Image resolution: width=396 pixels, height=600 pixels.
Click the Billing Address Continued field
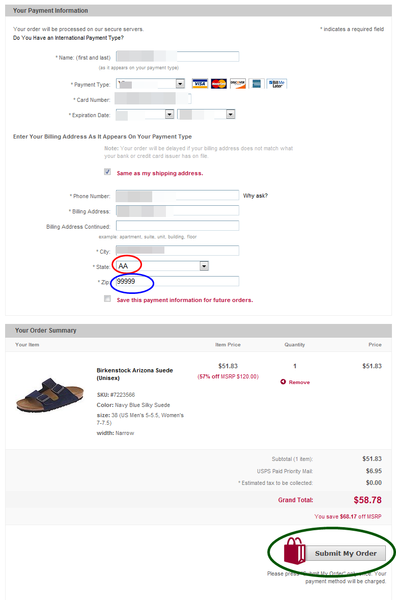178,226
